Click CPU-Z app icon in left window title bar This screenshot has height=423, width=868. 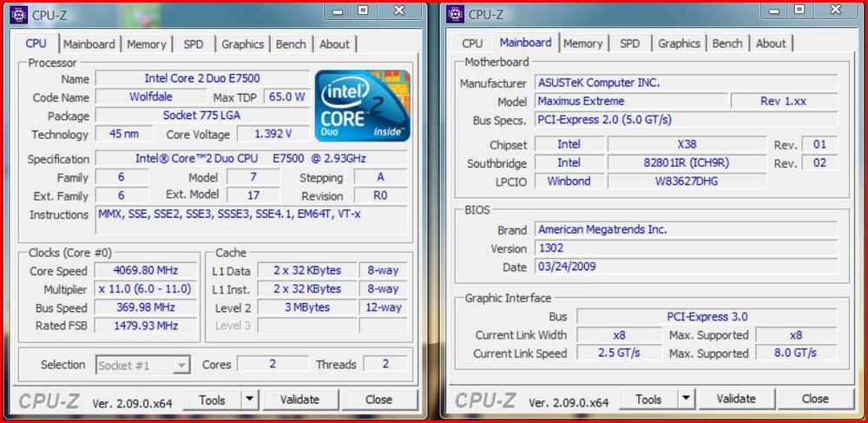(19, 15)
